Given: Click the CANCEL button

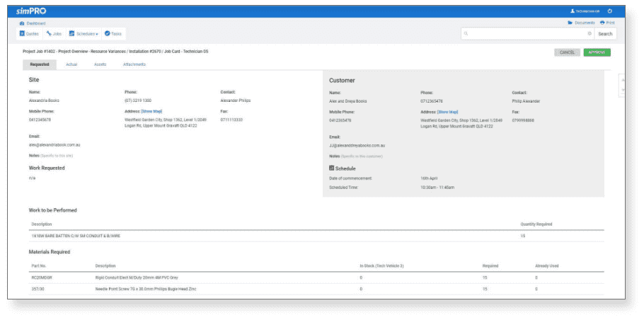Looking at the screenshot, I should (567, 52).
